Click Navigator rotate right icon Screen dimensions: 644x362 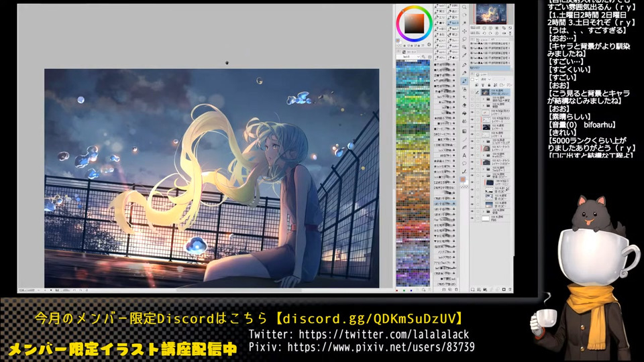click(x=490, y=34)
